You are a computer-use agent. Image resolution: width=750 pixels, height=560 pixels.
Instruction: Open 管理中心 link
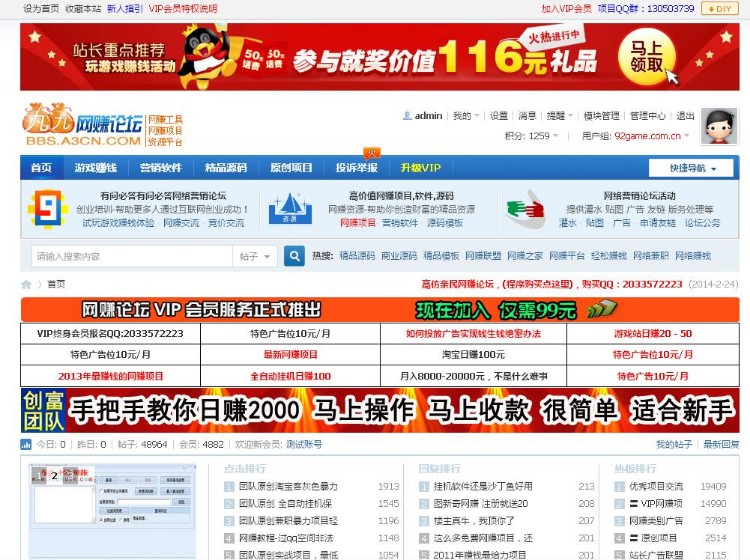tap(648, 116)
